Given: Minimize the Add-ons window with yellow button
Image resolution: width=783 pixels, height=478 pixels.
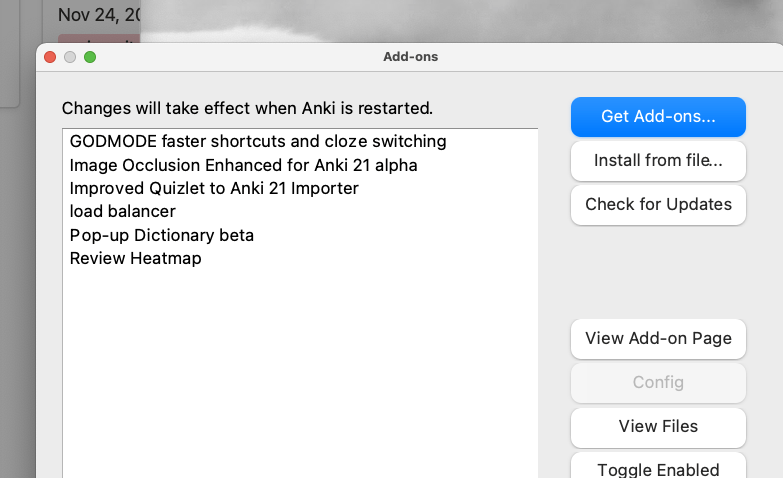Looking at the screenshot, I should (70, 57).
